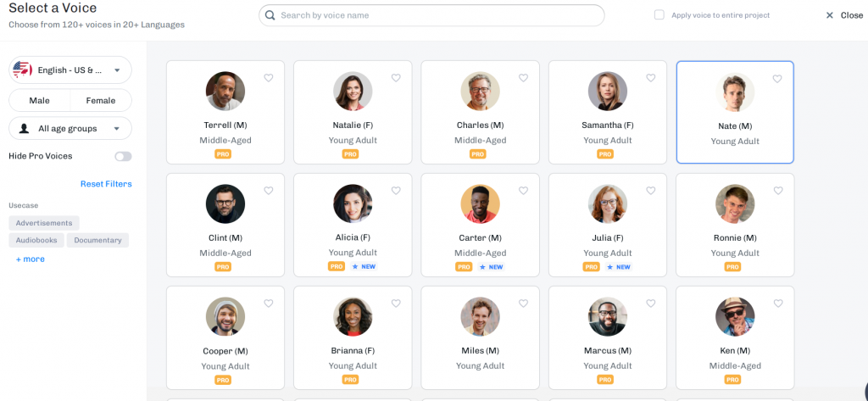Viewport: 868px width, 401px height.
Task: Toggle Hide Pro Voices switch
Action: (123, 156)
